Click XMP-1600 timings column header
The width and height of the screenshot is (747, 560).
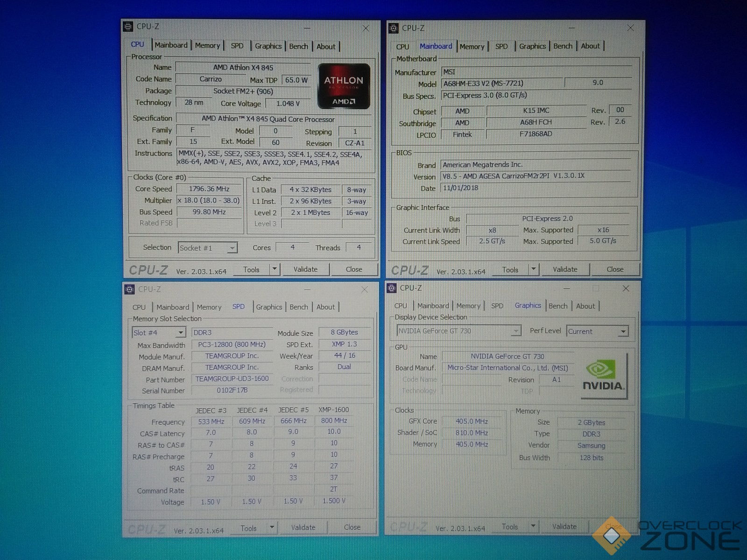[334, 410]
